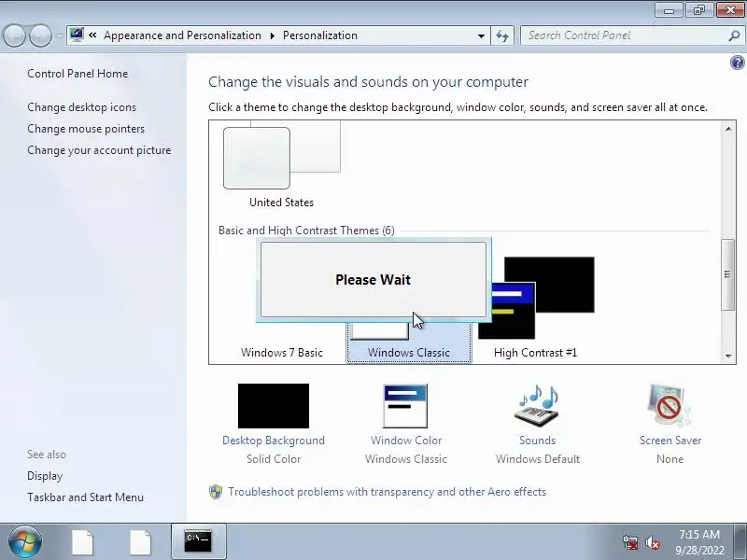Open the second blank document taskbar icon
The width and height of the screenshot is (747, 560).
pyautogui.click(x=141, y=542)
